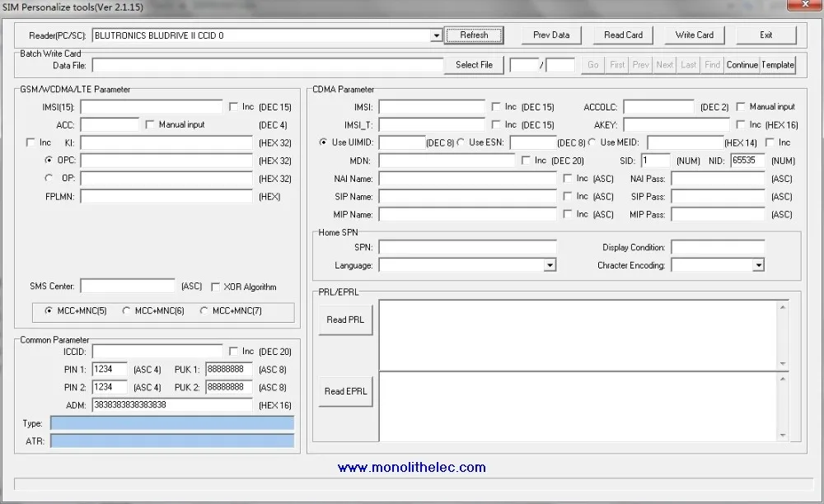Viewport: 824px width, 504px height.
Task: Click Read Card to load SIM data
Action: pos(622,35)
